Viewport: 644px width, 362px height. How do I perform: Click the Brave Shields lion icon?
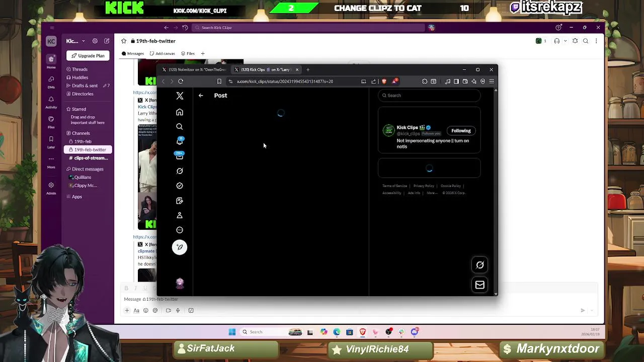[384, 81]
